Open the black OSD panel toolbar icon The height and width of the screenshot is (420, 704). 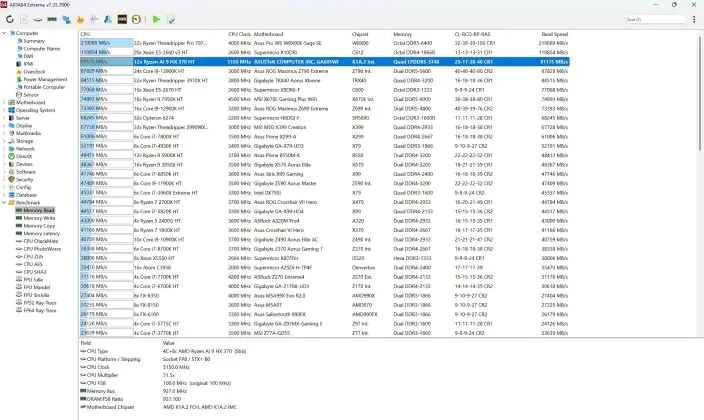click(122, 19)
